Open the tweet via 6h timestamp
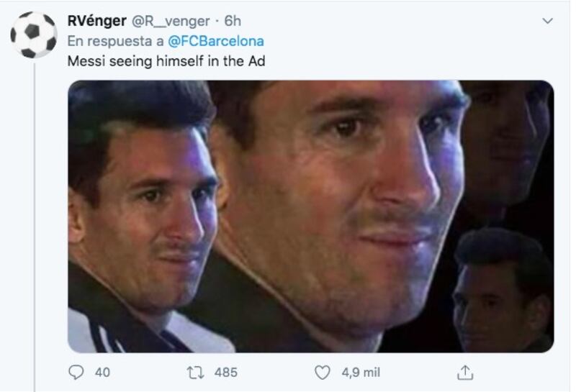 tap(233, 21)
